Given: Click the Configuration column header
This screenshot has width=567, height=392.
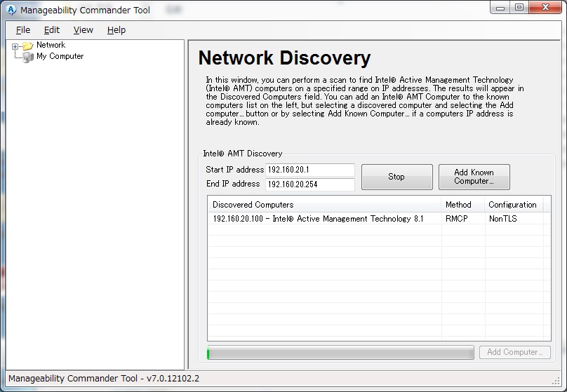Looking at the screenshot, I should 514,205.
